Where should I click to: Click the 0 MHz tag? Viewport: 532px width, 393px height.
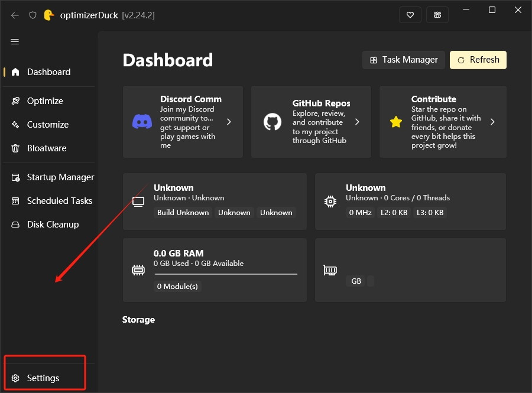click(361, 213)
